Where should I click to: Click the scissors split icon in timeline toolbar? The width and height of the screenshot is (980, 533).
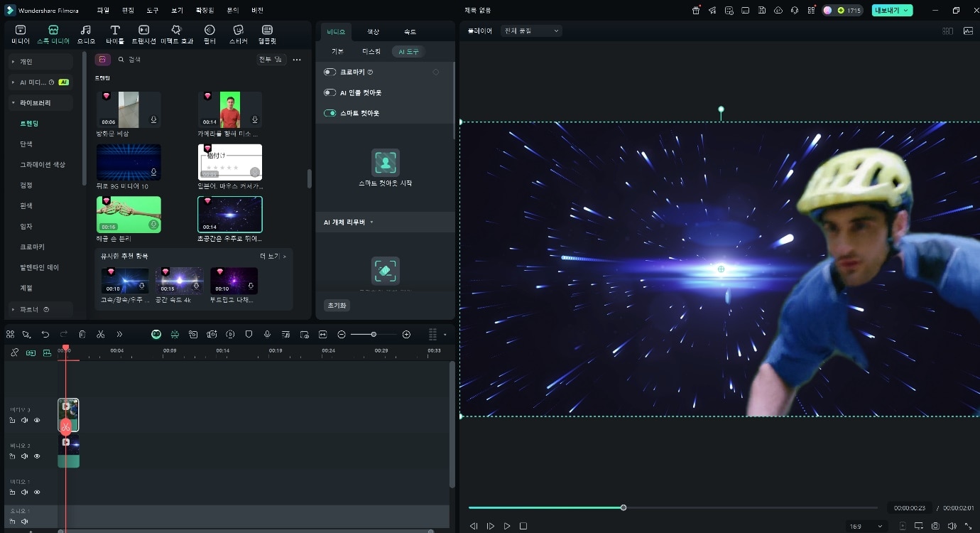101,334
